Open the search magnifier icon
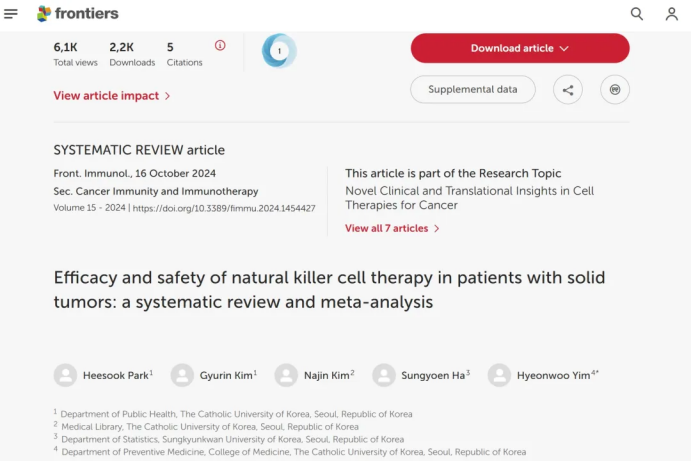Viewport: 692px width, 461px height. [637, 13]
